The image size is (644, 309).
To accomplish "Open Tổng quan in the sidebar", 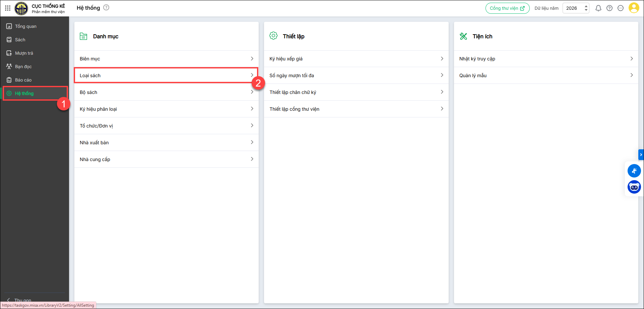I will click(26, 27).
